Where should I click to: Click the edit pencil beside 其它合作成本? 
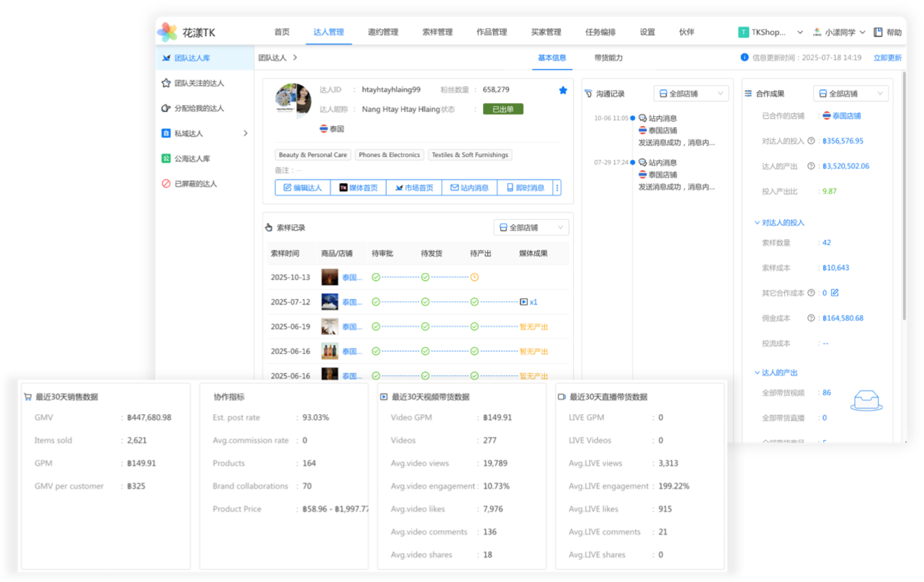835,292
